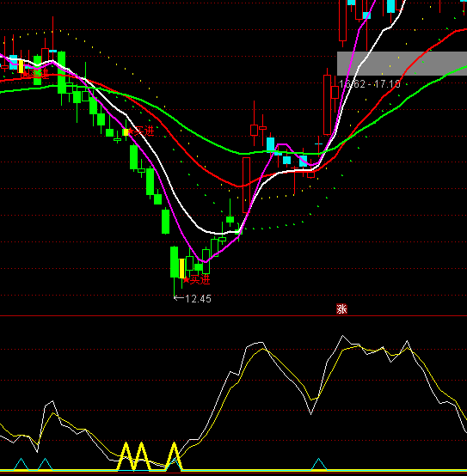Viewport: 467px width, 476px height.
Task: Click the 买进 text near the chart bottom
Action: pos(200,279)
